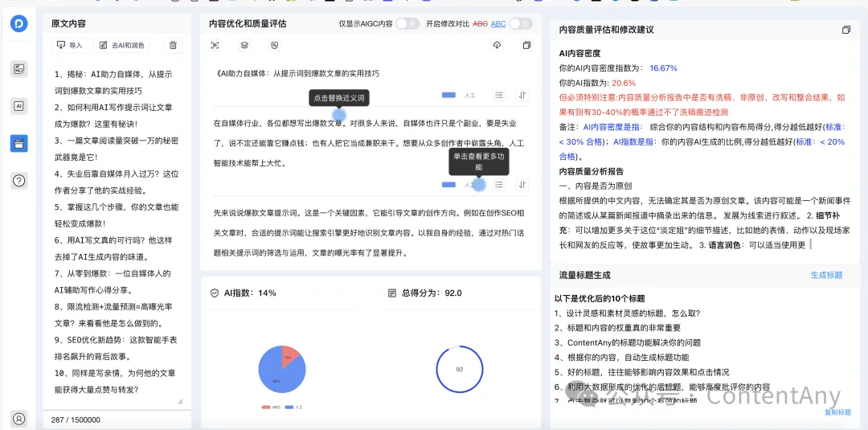
Task: Open the user profile icon at bottom left
Action: (19, 418)
